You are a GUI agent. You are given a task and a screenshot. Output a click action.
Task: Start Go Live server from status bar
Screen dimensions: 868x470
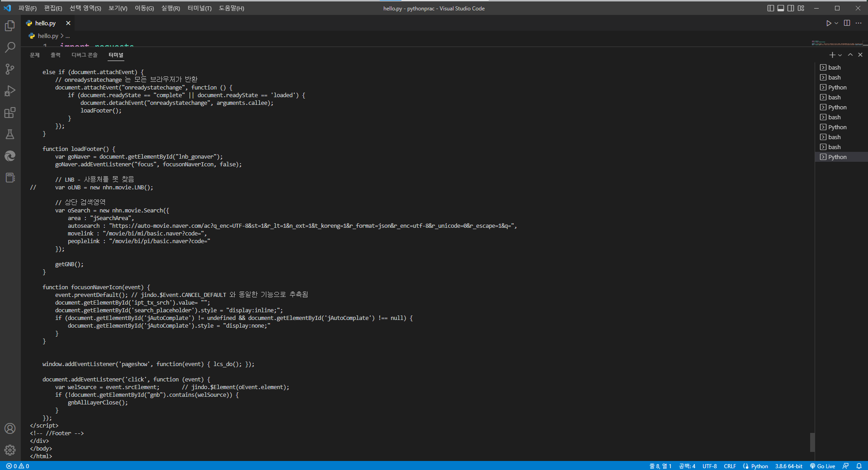coord(822,466)
